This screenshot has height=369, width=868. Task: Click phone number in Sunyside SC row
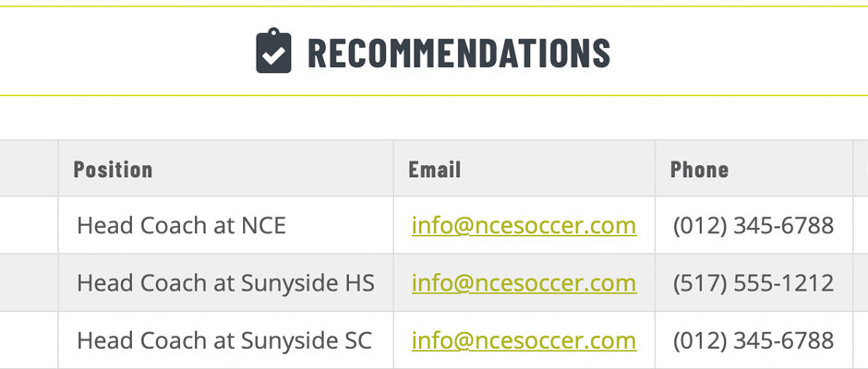point(753,340)
